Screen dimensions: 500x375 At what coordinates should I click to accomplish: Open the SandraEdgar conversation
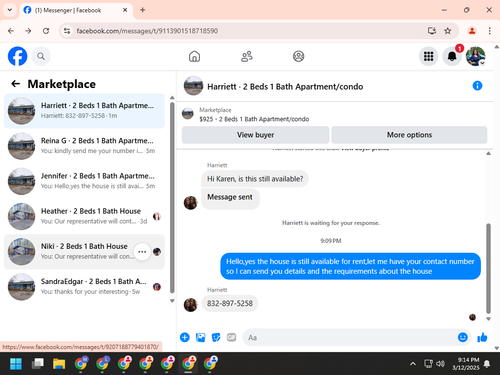[x=84, y=286]
